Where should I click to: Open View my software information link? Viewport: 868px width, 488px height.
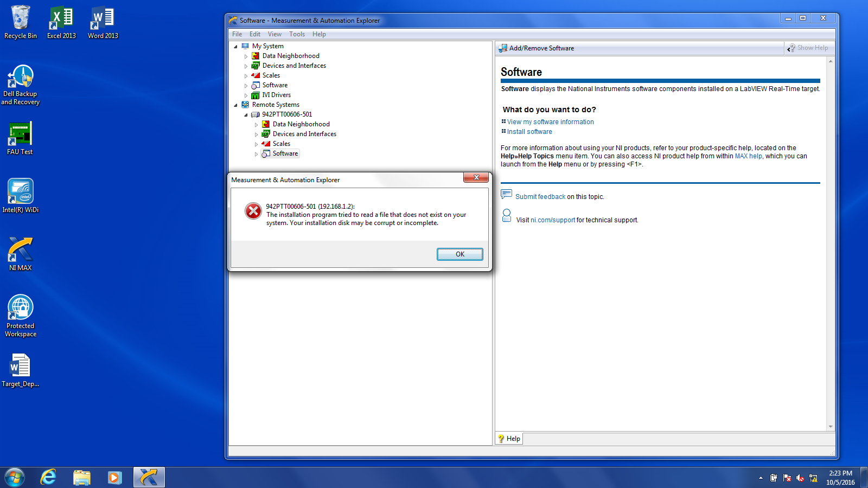[550, 122]
